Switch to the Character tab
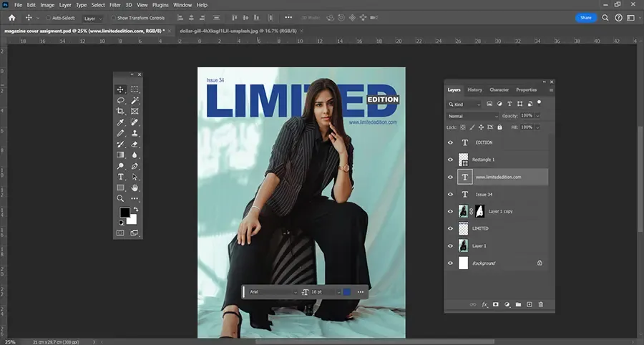 499,89
